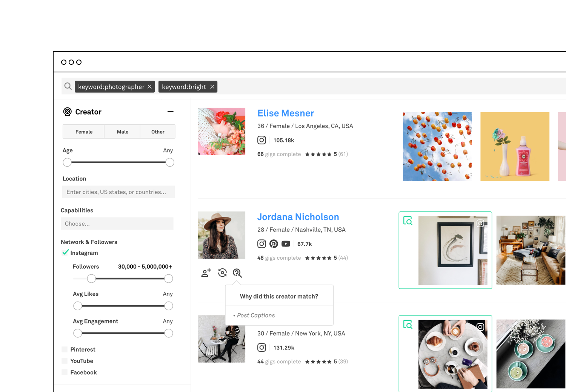Viewport: 566px width, 392px height.
Task: Select the Other gender filter
Action: pos(158,132)
